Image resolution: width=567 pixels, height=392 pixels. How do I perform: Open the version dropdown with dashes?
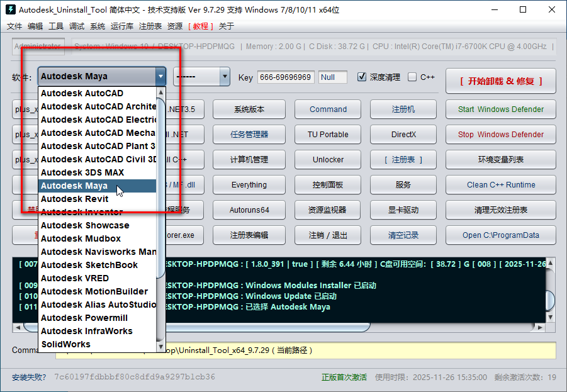pyautogui.click(x=201, y=76)
